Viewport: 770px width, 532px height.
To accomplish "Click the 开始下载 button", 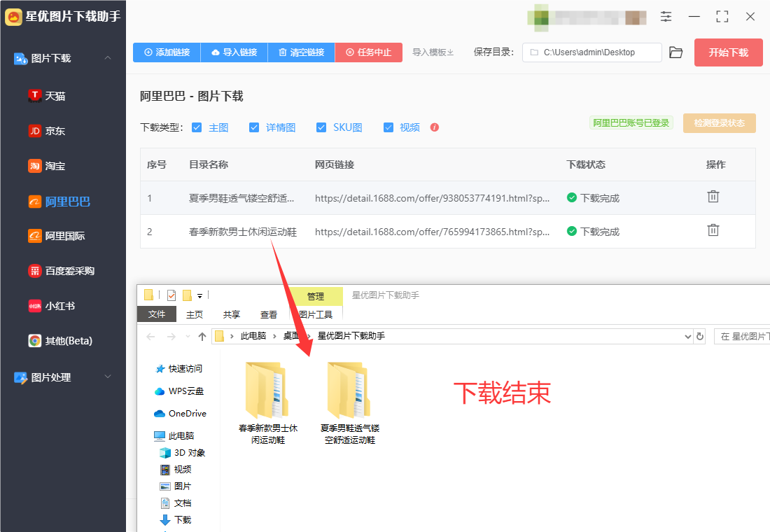I will (x=728, y=52).
